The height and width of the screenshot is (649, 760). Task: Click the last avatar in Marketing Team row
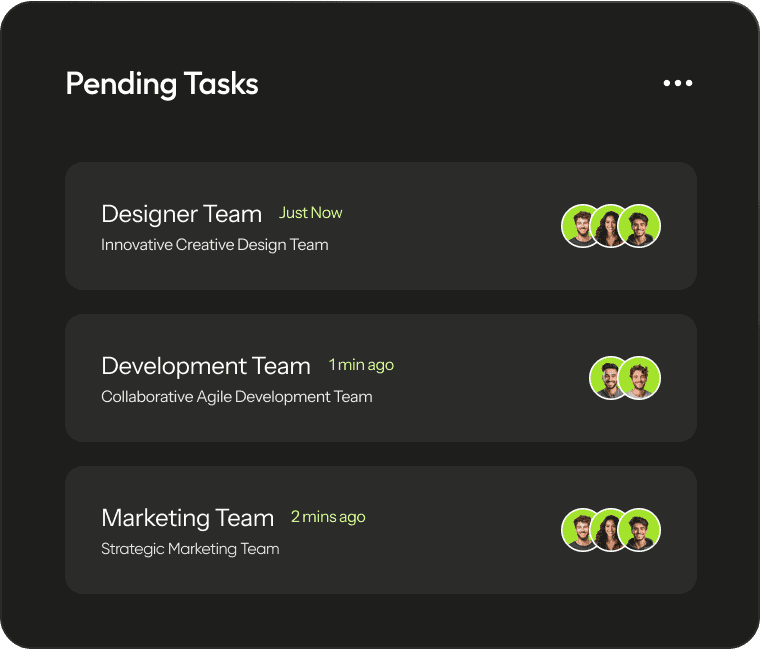point(639,530)
